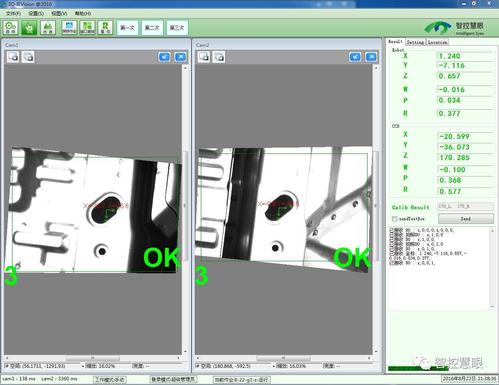Screen dimensions: 499x385
Task: Click the first image icon in Cam2 toolbar
Action: click(x=204, y=57)
